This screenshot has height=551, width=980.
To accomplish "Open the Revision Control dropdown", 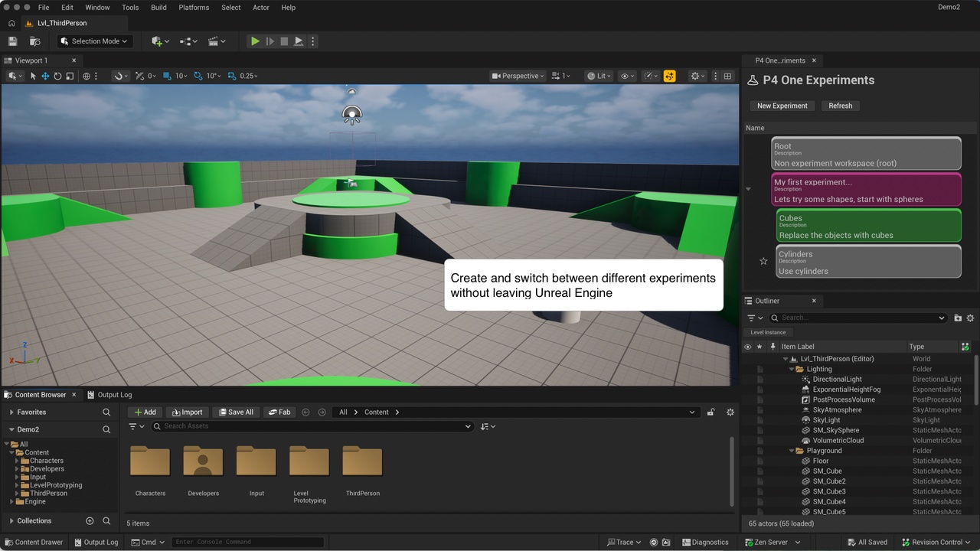I will click(x=936, y=542).
